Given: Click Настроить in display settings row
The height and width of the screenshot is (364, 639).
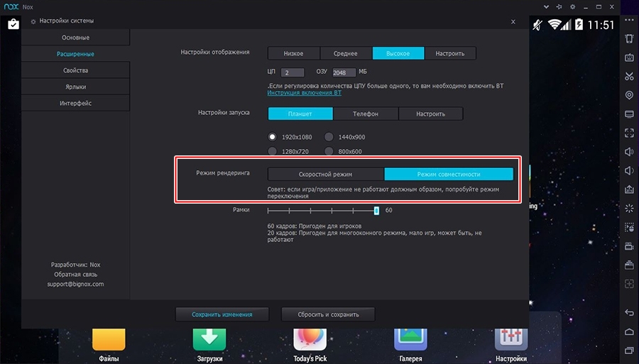Looking at the screenshot, I should click(x=450, y=53).
